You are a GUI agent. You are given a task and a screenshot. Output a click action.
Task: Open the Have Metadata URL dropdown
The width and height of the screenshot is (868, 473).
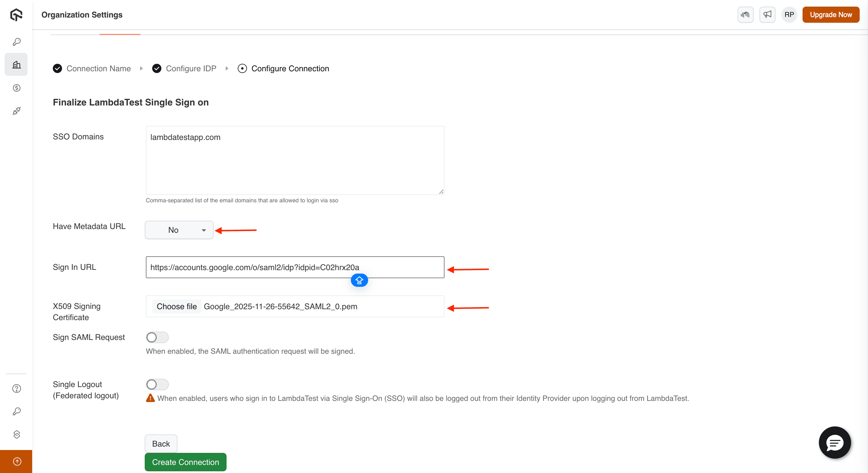pos(179,230)
